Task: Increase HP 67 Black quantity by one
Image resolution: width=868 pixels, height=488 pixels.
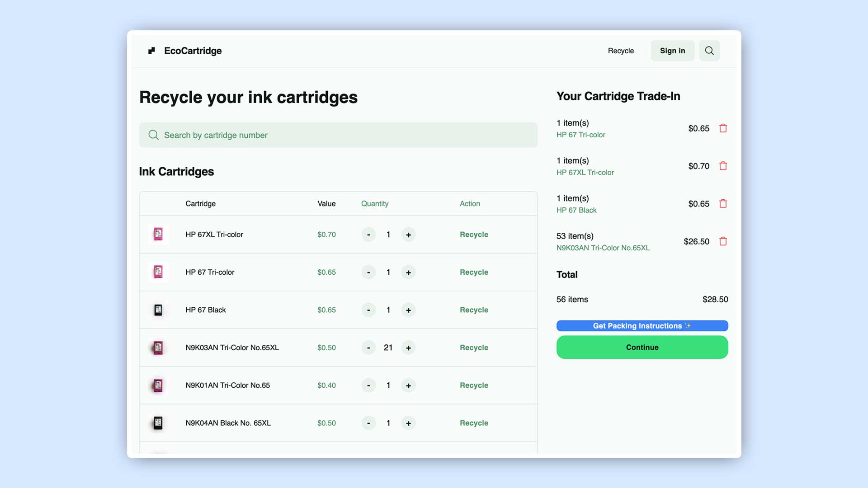Action: coord(408,310)
